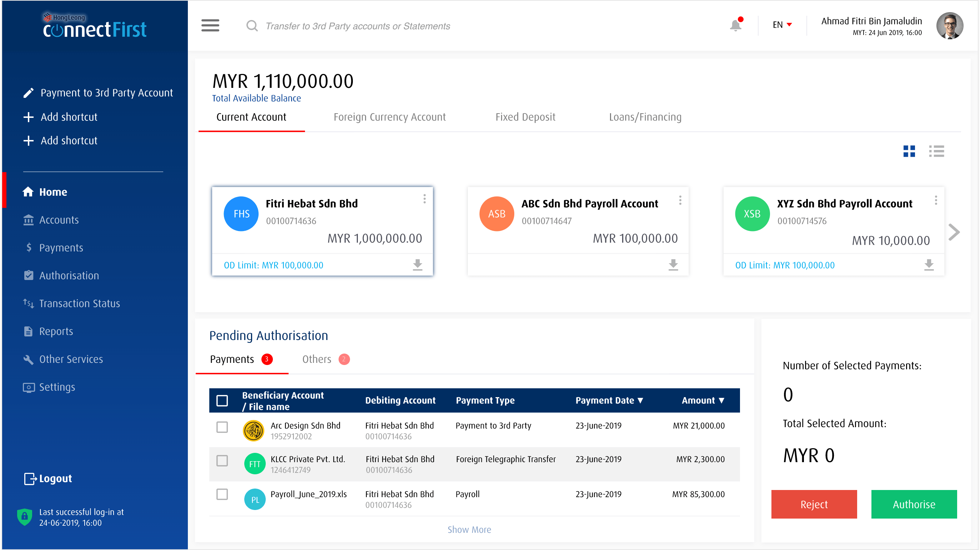This screenshot has width=980, height=550.
Task: Click the MYR 85,300.00 amount cell
Action: 698,494
